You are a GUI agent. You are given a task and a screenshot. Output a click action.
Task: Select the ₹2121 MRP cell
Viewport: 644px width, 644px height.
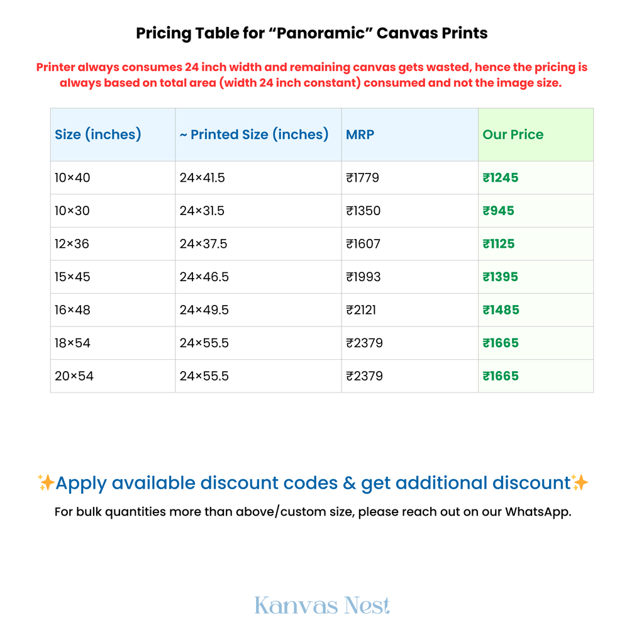click(361, 310)
